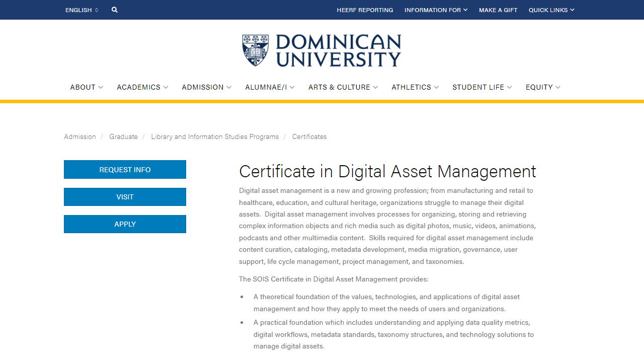The height and width of the screenshot is (354, 644).
Task: Open the Alumnae/i menu
Action: pyautogui.click(x=270, y=87)
